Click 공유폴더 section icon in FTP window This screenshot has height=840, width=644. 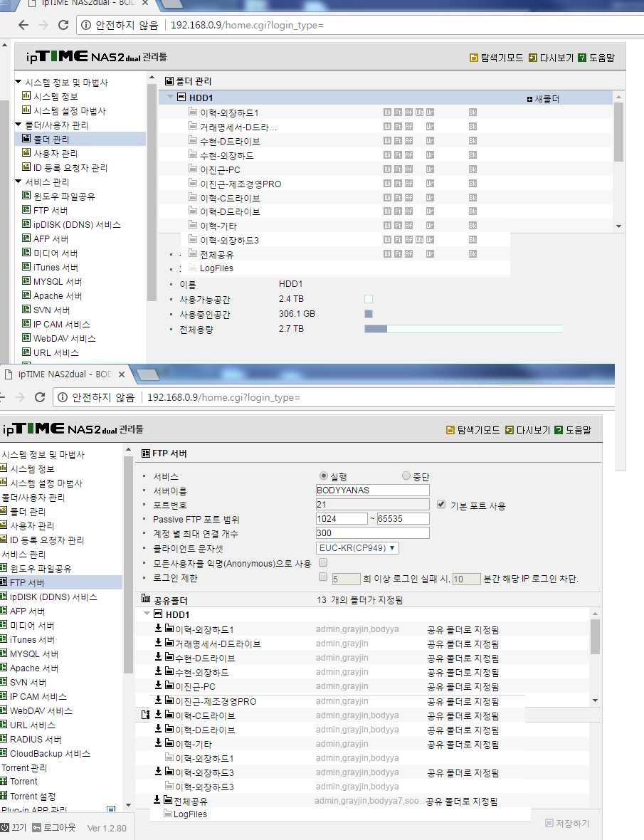(146, 599)
